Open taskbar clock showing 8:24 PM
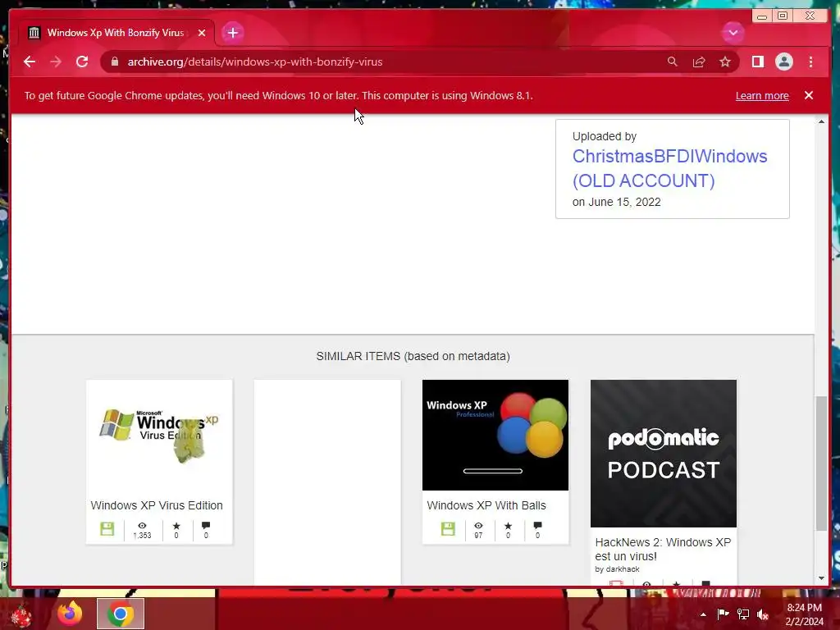Viewport: 840px width, 630px height. pyautogui.click(x=804, y=614)
